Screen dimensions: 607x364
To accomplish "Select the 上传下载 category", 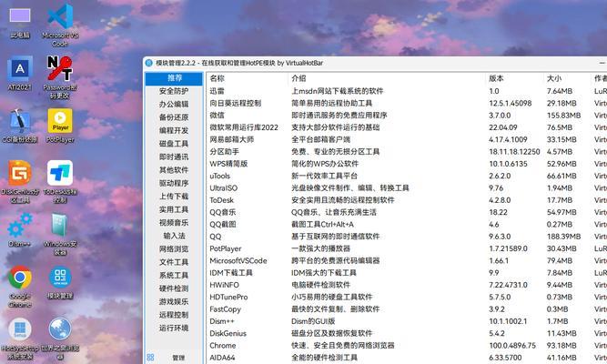I will pyautogui.click(x=174, y=197).
